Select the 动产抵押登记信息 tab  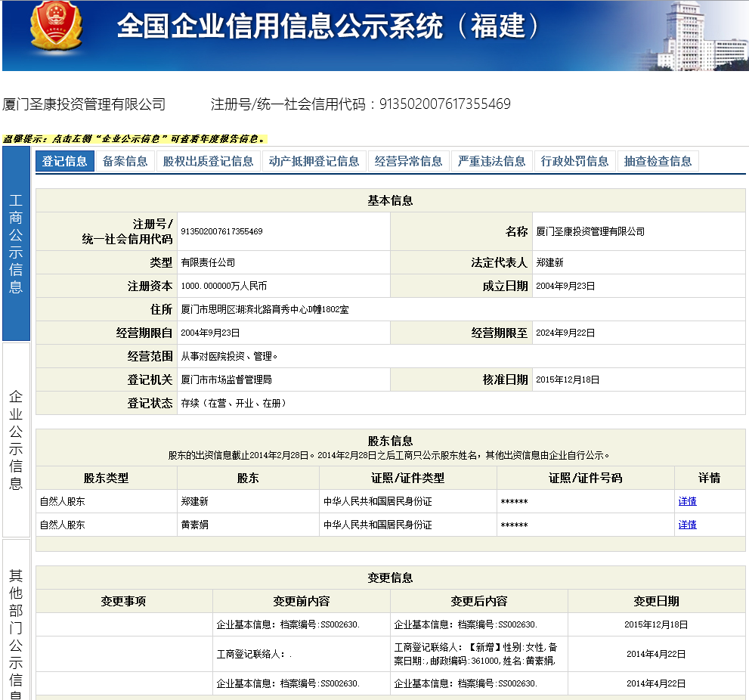(x=314, y=161)
